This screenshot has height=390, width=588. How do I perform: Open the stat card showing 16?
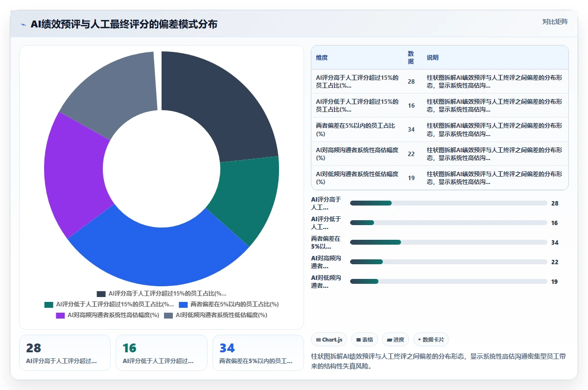tap(161, 353)
